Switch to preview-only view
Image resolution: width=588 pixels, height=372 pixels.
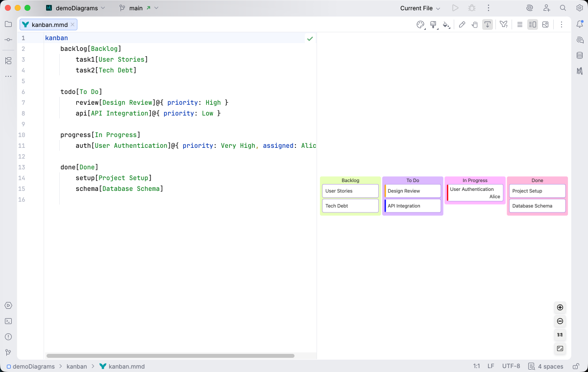(545, 24)
